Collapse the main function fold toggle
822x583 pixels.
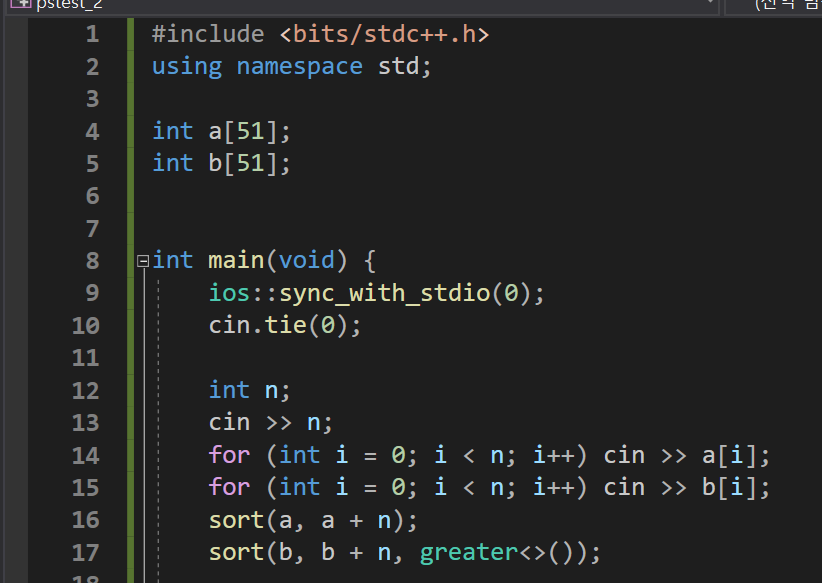click(143, 261)
